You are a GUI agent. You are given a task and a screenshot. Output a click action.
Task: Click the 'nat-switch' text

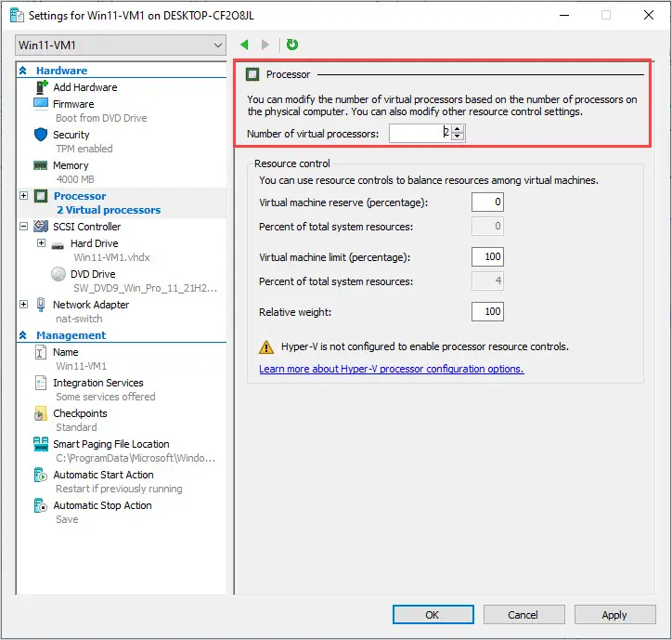79,319
